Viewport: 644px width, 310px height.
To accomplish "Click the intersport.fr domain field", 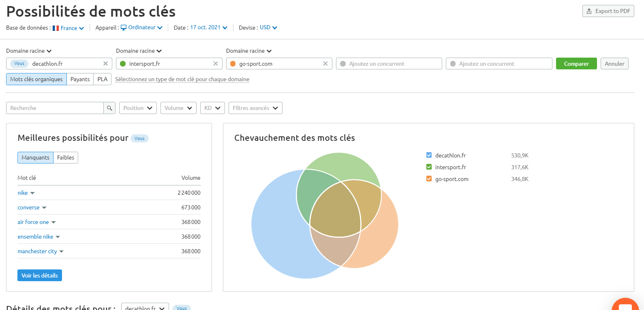I will click(169, 64).
